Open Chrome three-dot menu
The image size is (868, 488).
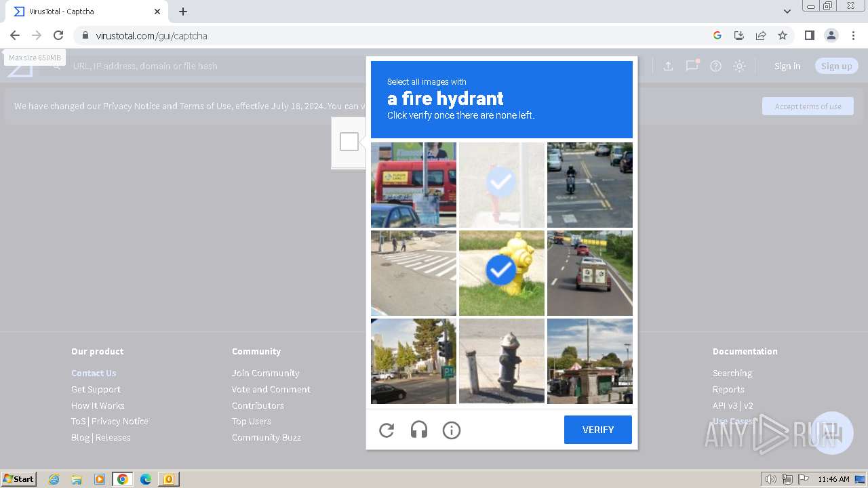[853, 35]
